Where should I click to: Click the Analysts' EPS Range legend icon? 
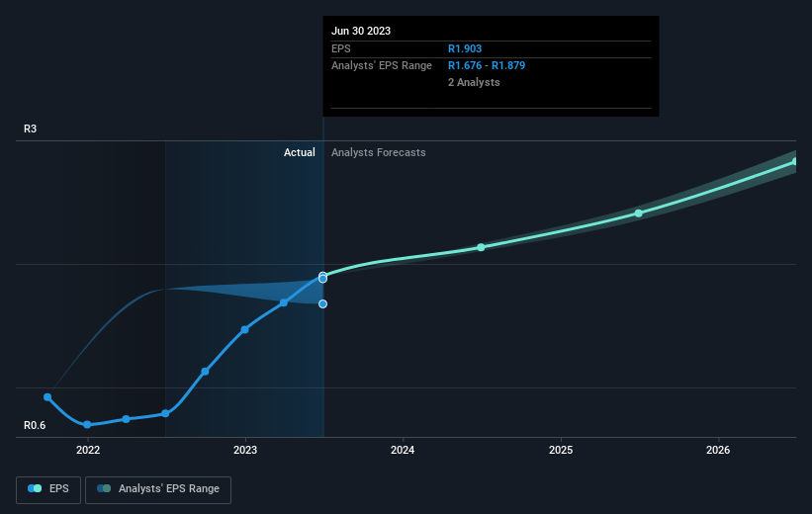104,488
